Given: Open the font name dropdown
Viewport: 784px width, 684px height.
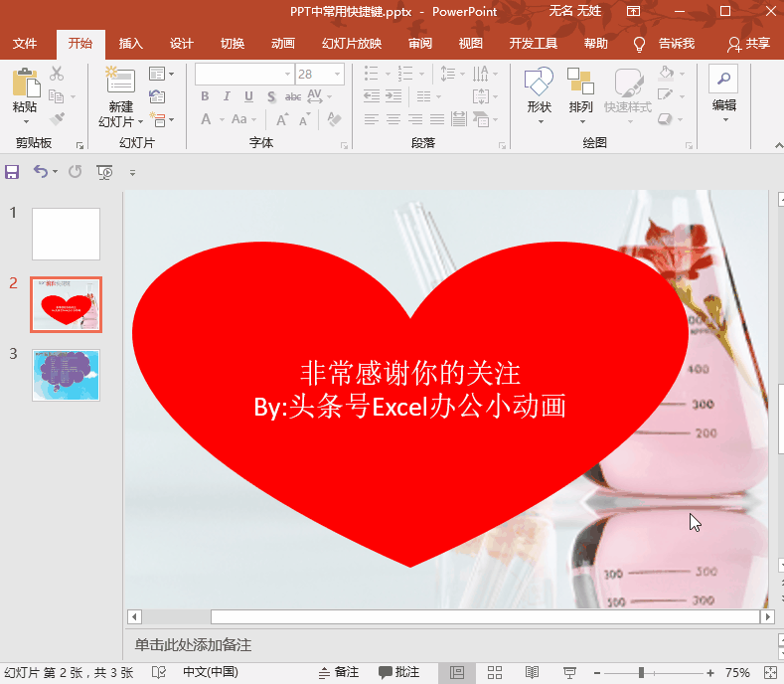Looking at the screenshot, I should click(287, 74).
